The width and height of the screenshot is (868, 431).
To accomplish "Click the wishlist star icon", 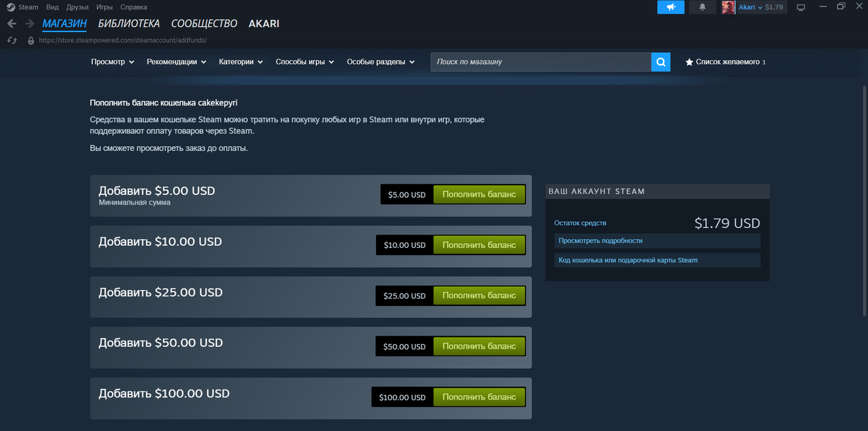I will tap(689, 62).
